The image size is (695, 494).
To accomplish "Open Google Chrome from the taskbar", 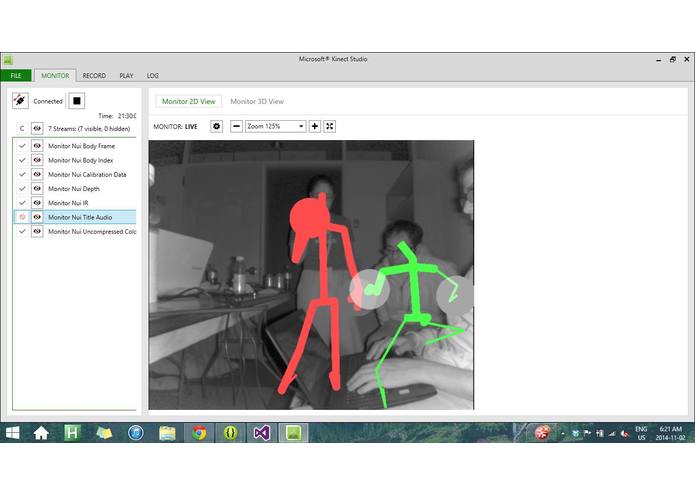I will (x=199, y=433).
